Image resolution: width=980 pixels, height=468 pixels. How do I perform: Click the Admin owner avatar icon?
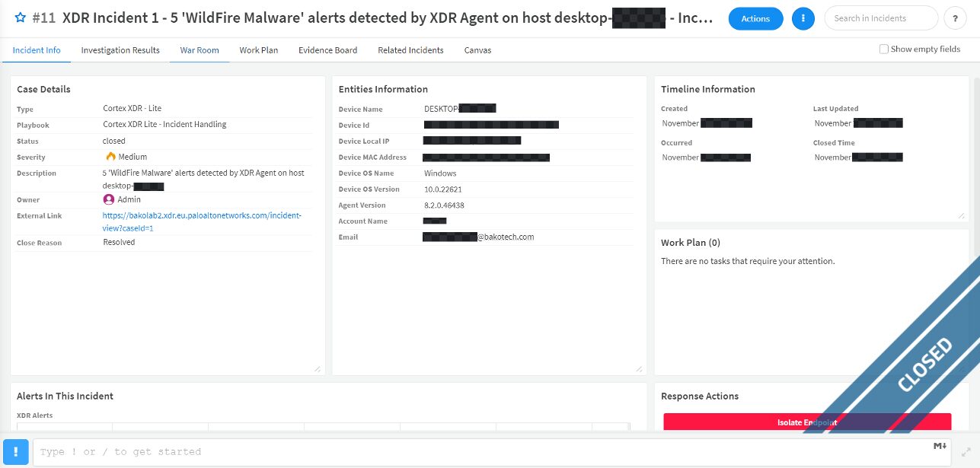click(109, 199)
